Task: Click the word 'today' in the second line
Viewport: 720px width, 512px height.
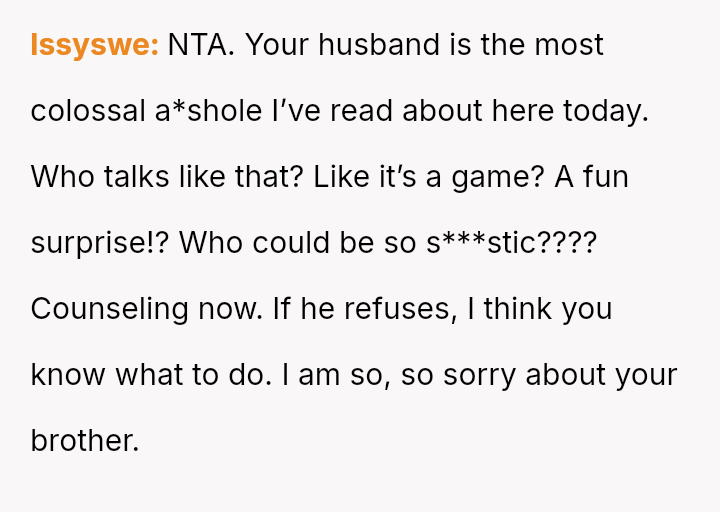Action: pyautogui.click(x=605, y=111)
